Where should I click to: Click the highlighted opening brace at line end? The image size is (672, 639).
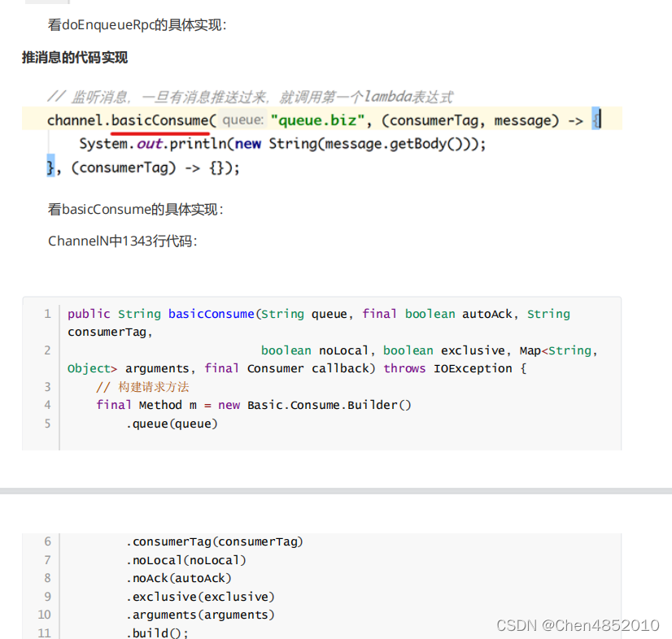pos(596,119)
